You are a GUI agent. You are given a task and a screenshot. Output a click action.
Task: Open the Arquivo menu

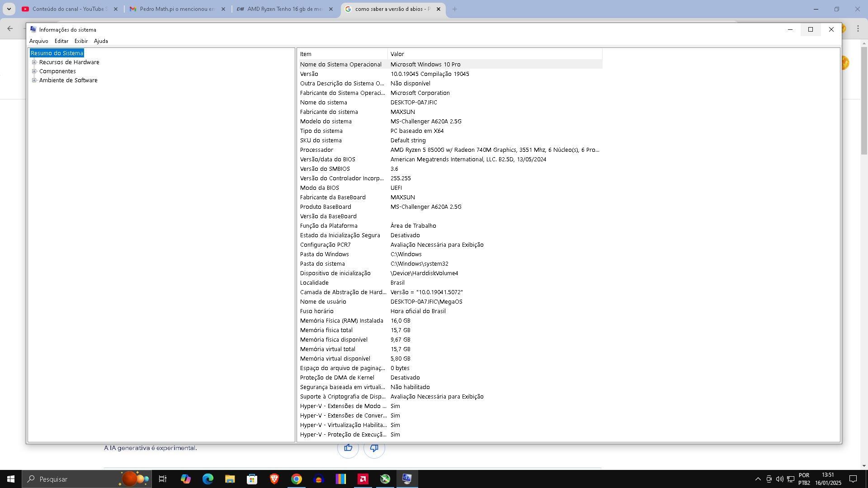(x=38, y=41)
